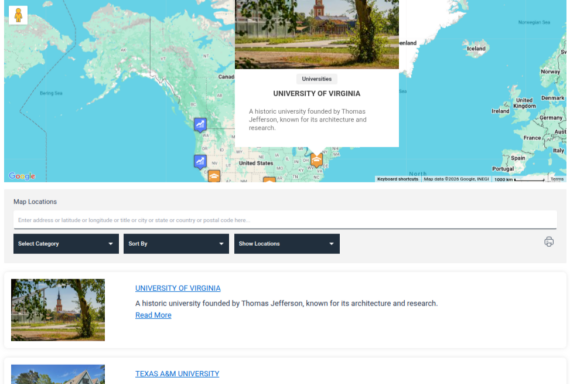Open the Select Category dropdown
Screen dimensions: 570x384
(66, 244)
